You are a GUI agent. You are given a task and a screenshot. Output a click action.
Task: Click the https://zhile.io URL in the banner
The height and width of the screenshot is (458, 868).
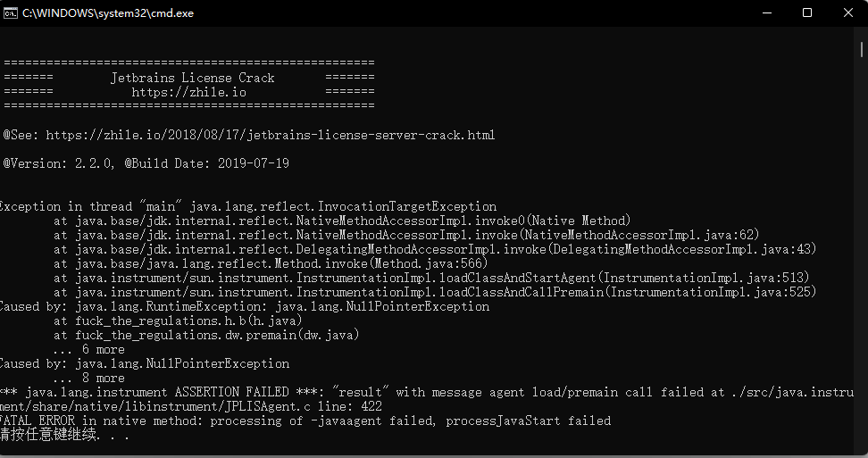tap(188, 92)
